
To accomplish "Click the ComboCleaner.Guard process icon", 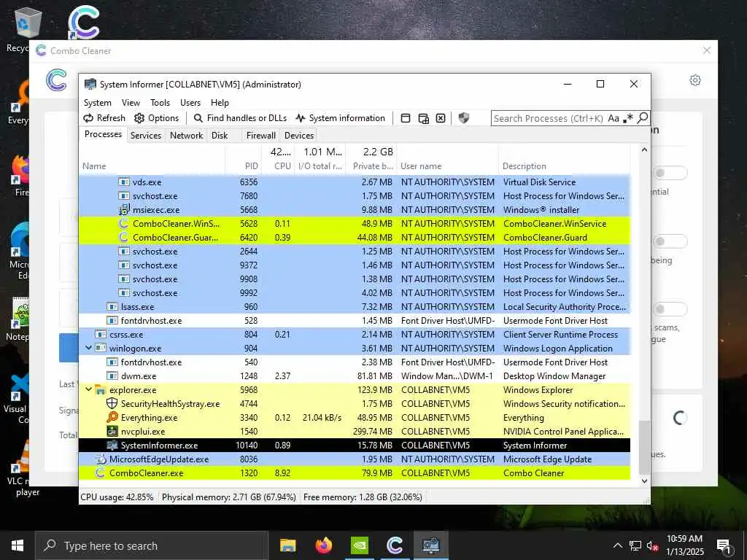I will point(124,237).
